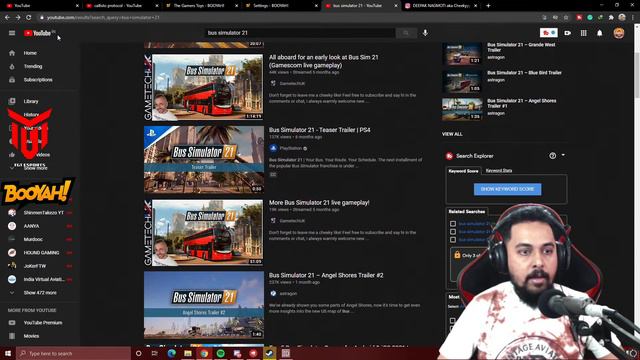Open the Search Explorer help question-mark icon
The height and width of the screenshot is (360, 640).
pos(552,156)
